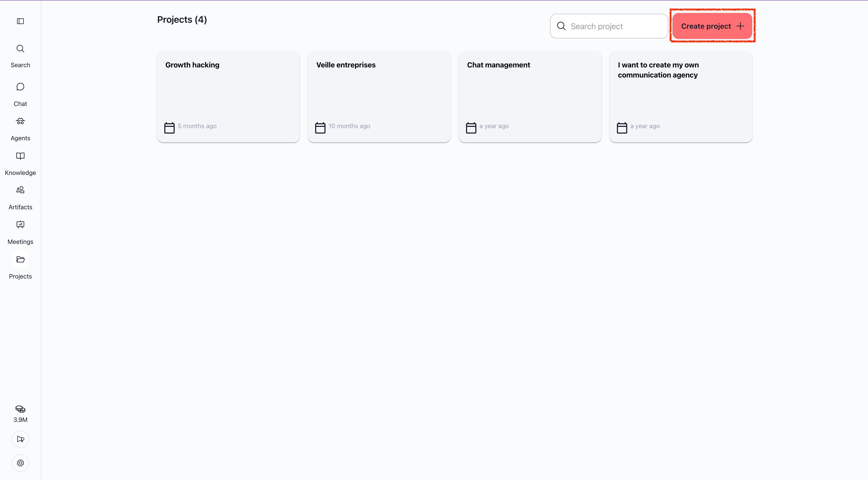Click calendar icon on communication agency card
The width and height of the screenshot is (868, 480).
(x=622, y=128)
